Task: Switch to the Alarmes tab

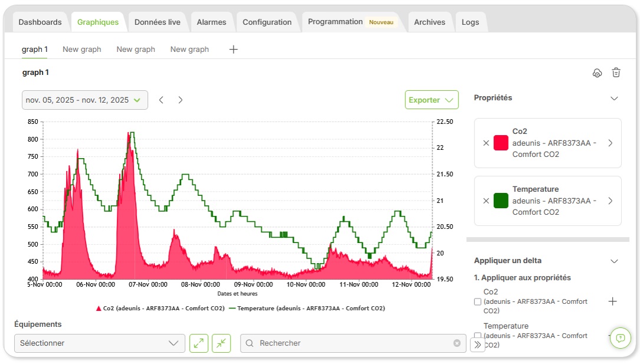Action: tap(211, 22)
